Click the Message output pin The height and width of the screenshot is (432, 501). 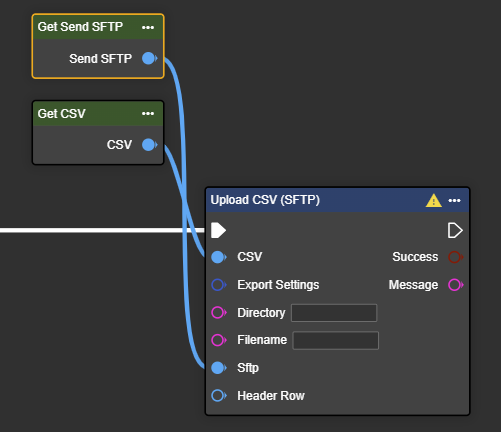coord(456,285)
